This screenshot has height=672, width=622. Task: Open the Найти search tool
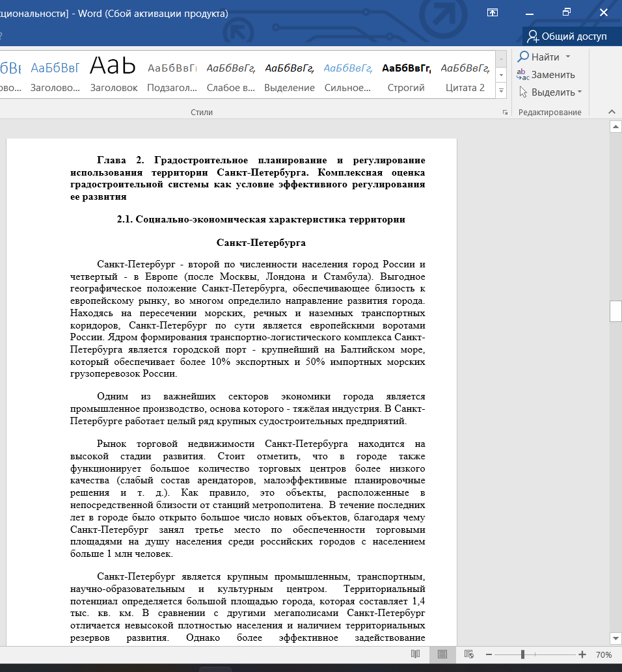[539, 57]
